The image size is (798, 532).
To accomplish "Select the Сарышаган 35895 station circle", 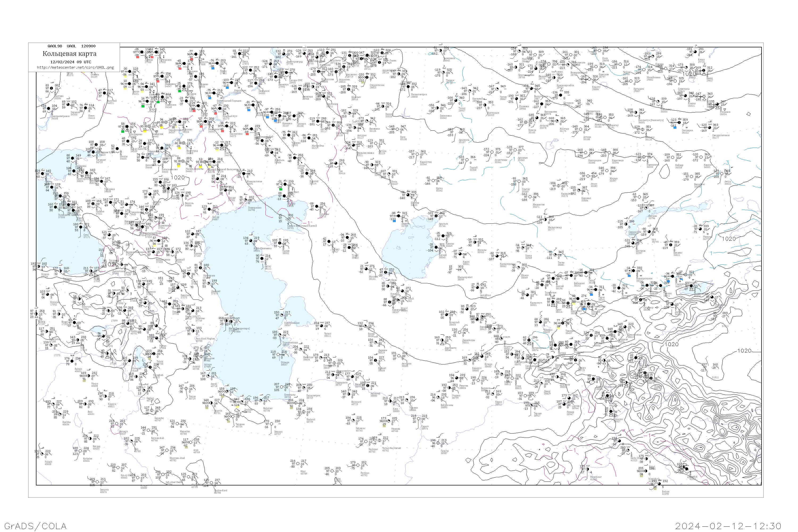I will coord(626,224).
